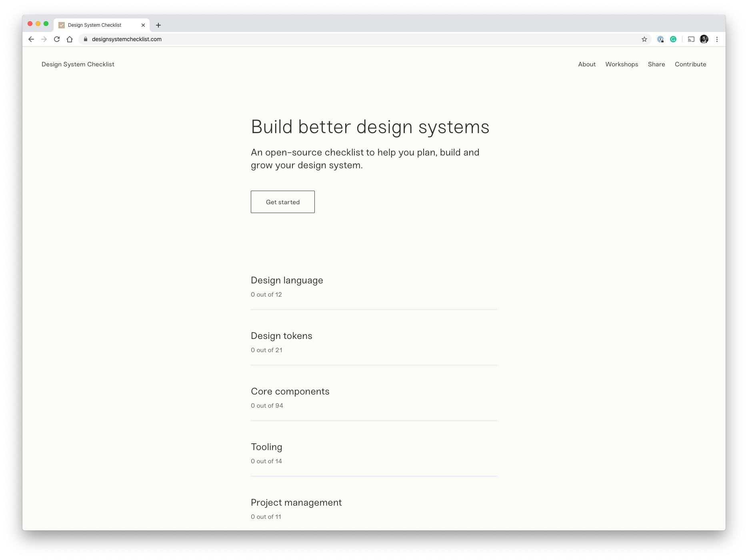Open the Grammarly extension icon
748x560 pixels.
tap(673, 39)
